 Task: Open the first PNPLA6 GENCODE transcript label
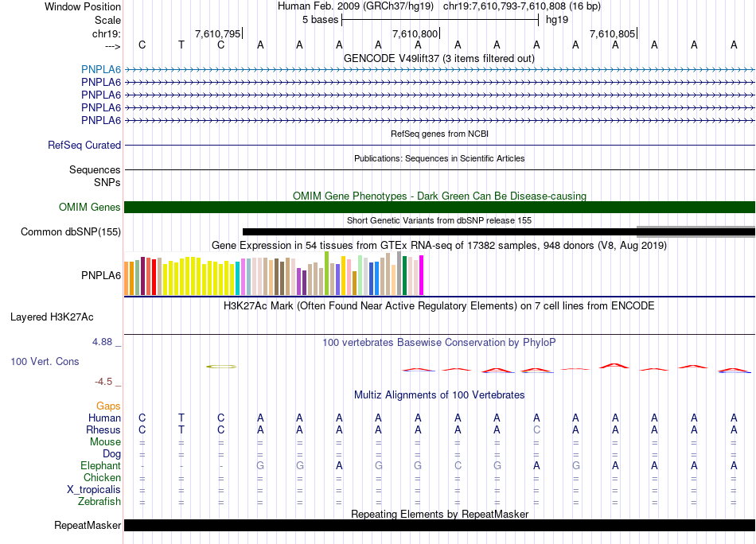(100, 69)
